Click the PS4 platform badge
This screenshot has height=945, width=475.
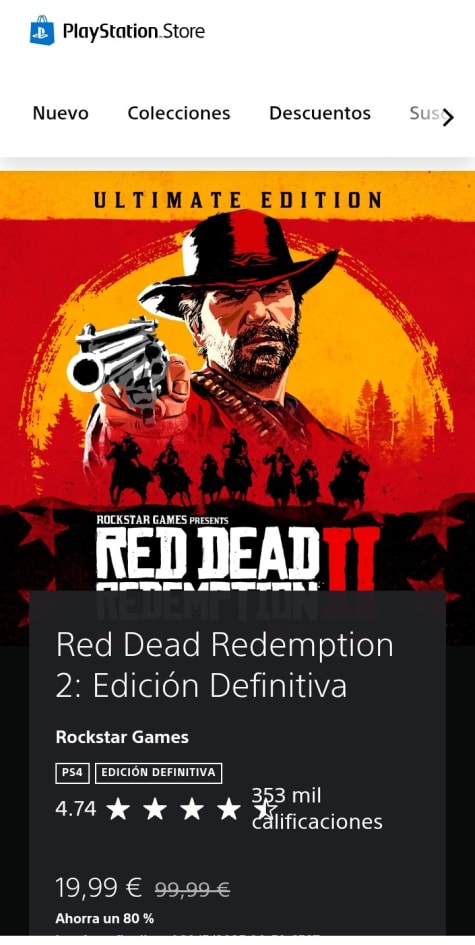click(72, 773)
